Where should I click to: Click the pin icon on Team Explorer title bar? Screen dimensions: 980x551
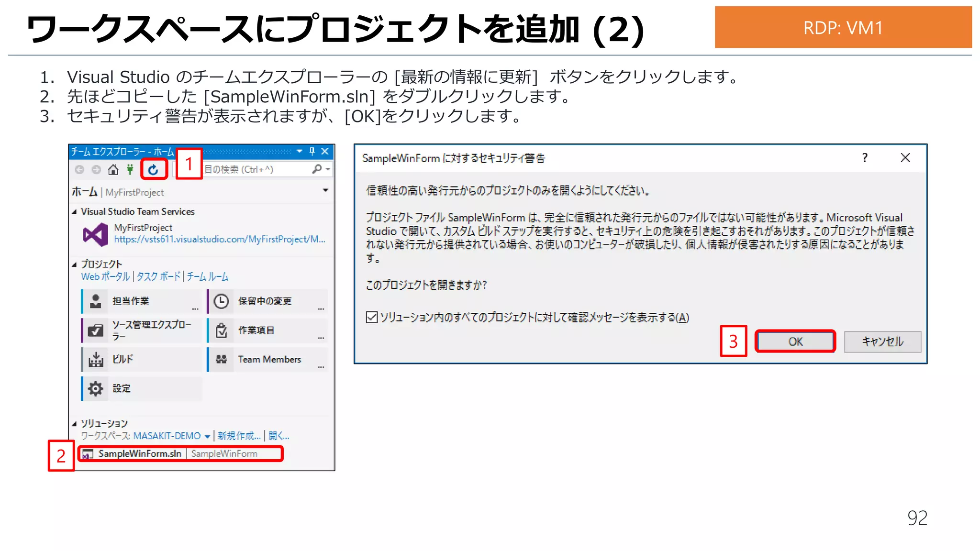click(x=312, y=151)
